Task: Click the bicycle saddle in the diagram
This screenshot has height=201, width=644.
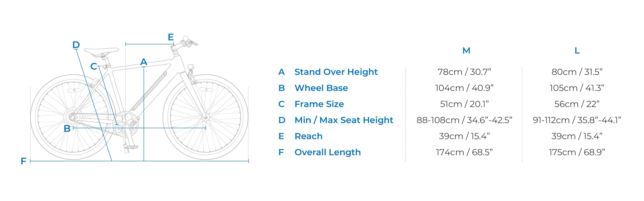Action: [x=101, y=50]
